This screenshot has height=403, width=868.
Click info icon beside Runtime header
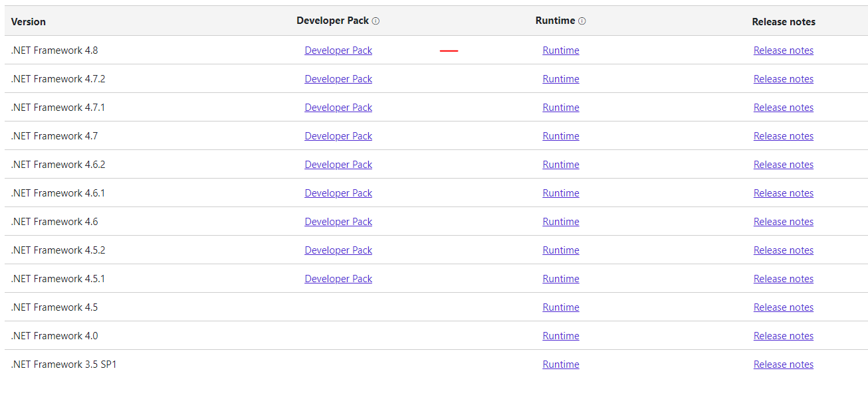pyautogui.click(x=582, y=21)
